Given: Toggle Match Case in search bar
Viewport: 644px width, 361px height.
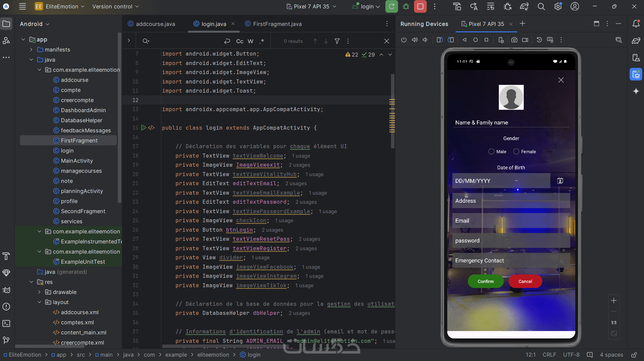Looking at the screenshot, I should coord(239,41).
